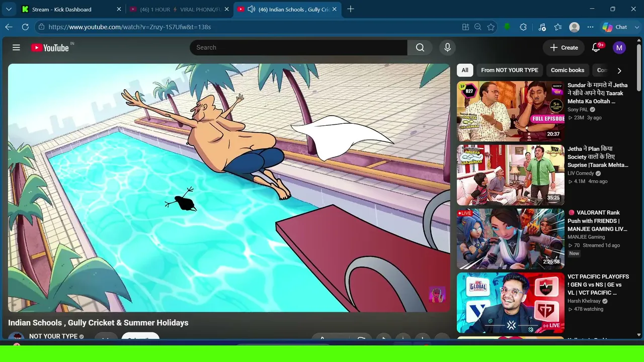Click the zoom out magnifier in address bar
The width and height of the screenshot is (644, 362).
478,27
